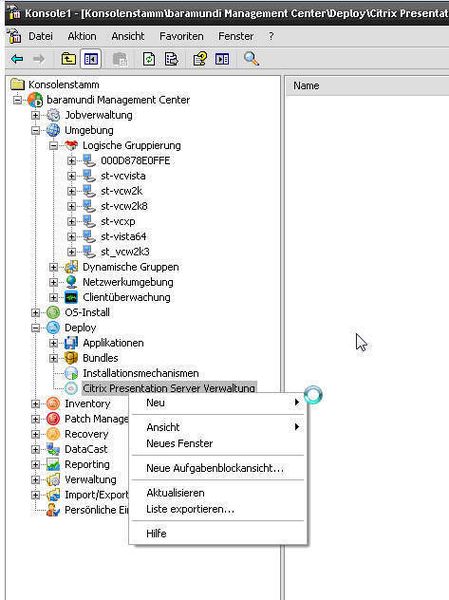Open the Aktion menu
The image size is (449, 600).
click(82, 36)
